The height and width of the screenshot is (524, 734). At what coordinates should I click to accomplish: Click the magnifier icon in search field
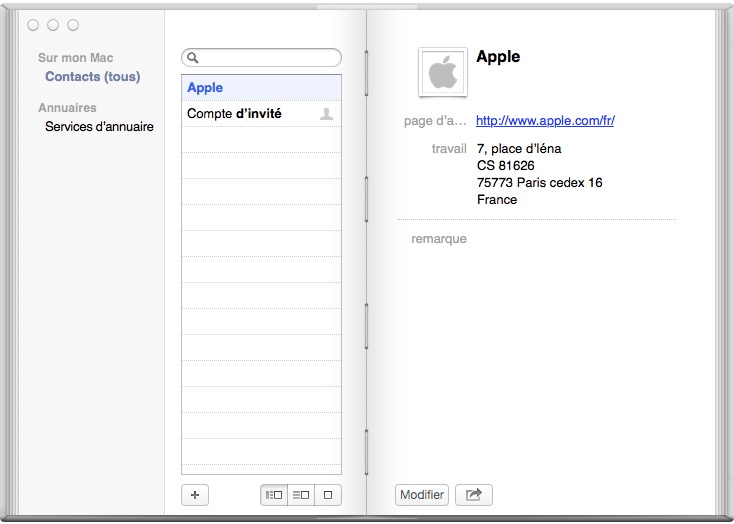point(192,58)
